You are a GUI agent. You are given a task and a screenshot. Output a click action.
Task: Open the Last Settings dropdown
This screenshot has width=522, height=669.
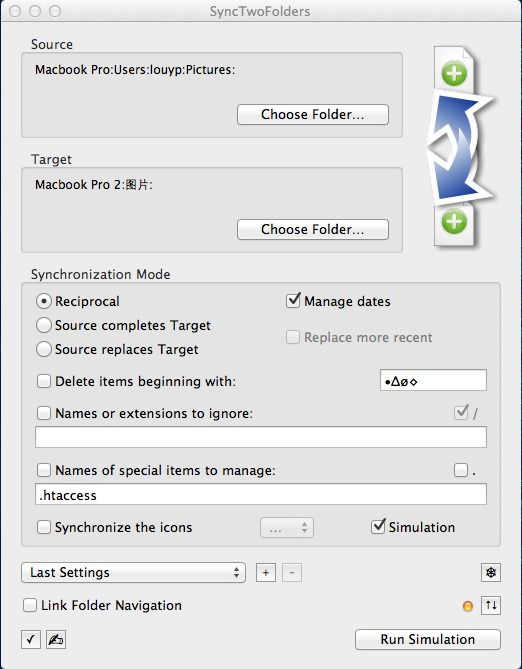click(133, 573)
